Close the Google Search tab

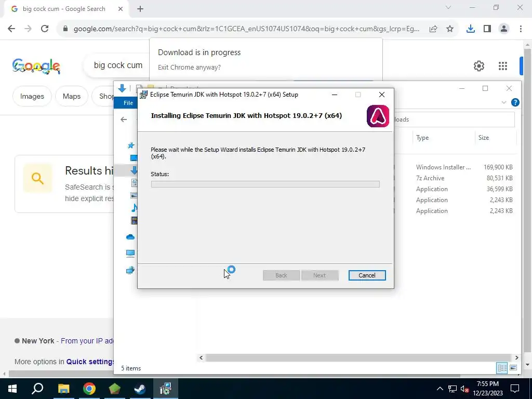click(121, 9)
